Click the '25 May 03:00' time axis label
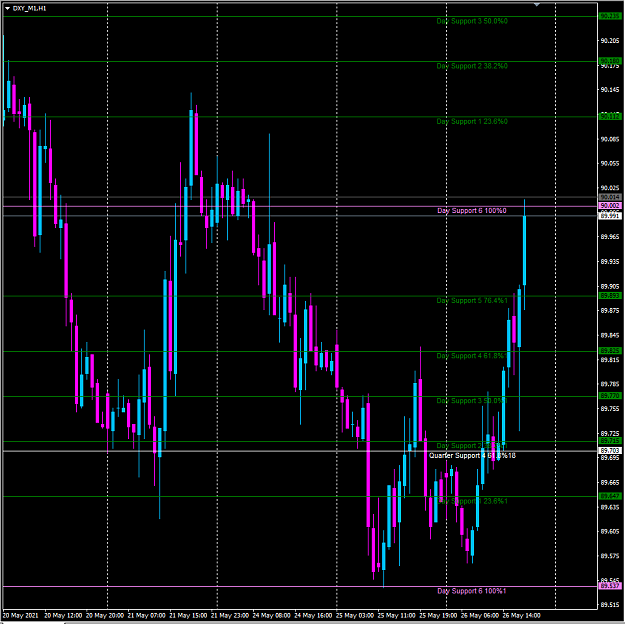625x624 pixels. [355, 615]
